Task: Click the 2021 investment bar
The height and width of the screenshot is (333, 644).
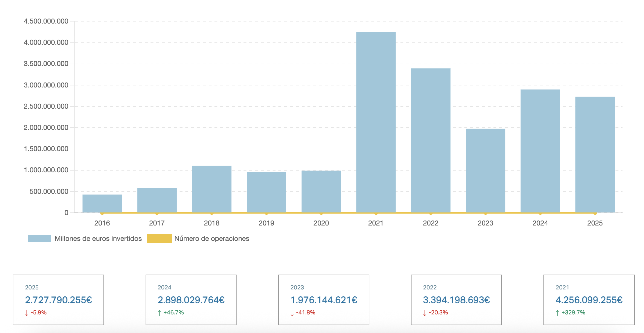Action: pyautogui.click(x=376, y=122)
